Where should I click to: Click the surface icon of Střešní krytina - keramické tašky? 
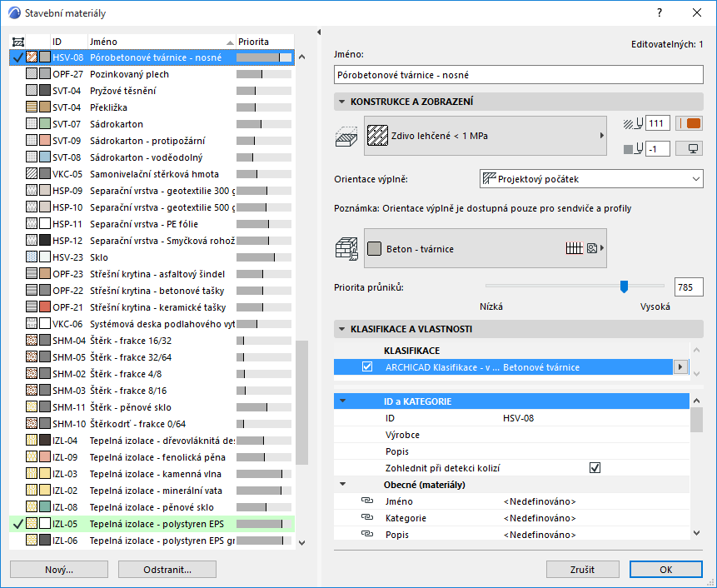45,306
